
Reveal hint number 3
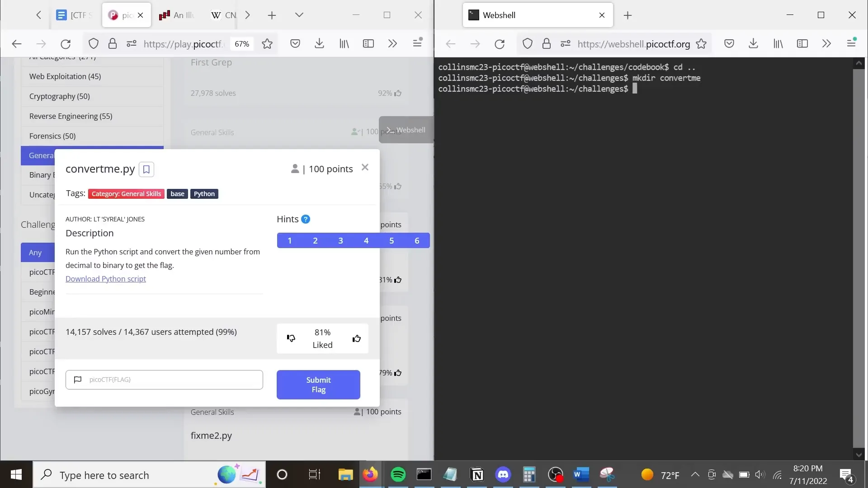tap(340, 240)
